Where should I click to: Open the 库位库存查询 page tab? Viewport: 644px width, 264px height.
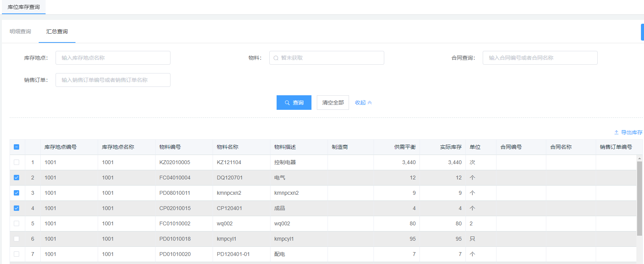(24, 7)
